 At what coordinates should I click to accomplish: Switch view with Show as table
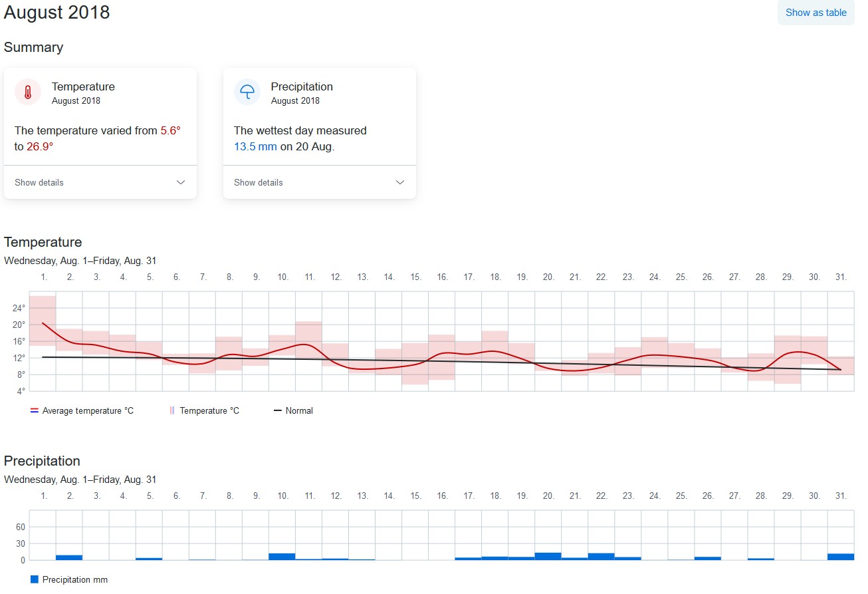coord(816,13)
